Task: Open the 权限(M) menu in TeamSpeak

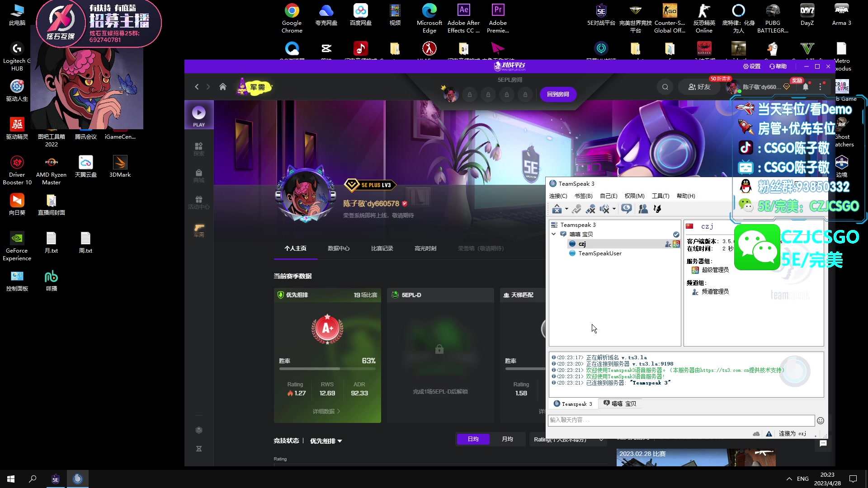Action: (634, 196)
